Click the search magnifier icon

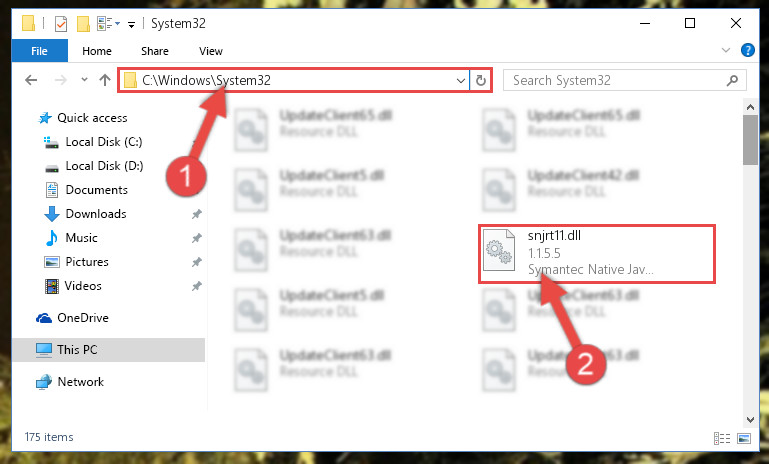[732, 80]
